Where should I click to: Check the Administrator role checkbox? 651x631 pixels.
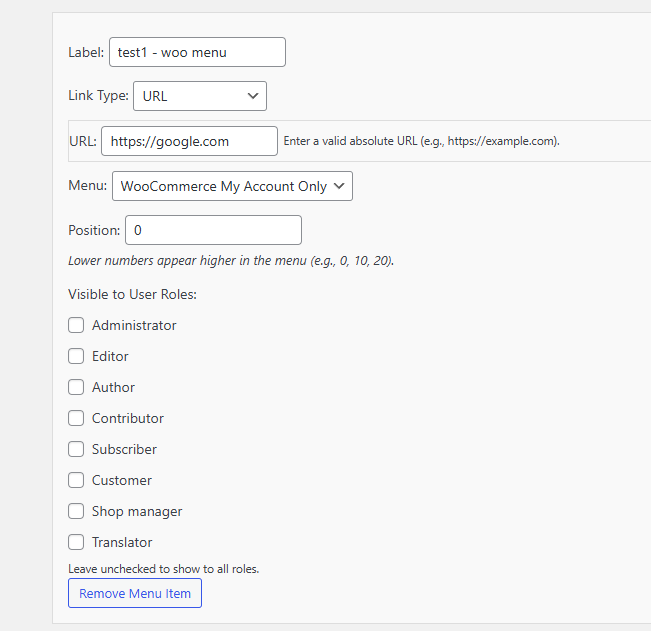[76, 325]
